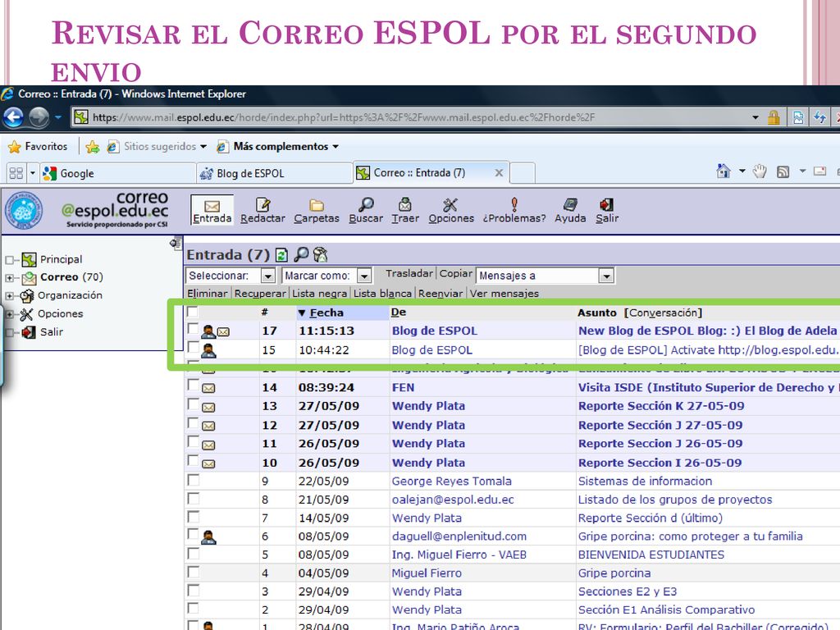The height and width of the screenshot is (630, 840).
Task: Click the Lista blanca link
Action: 382,294
